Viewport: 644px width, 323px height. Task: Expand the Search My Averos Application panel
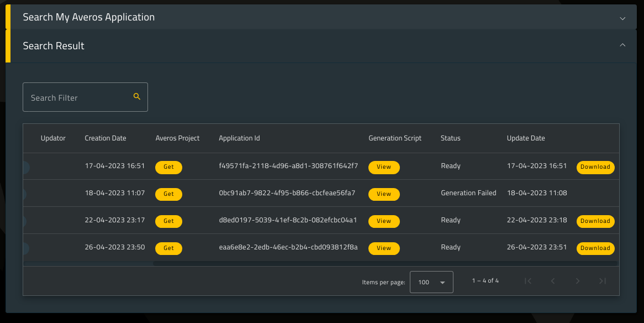[622, 18]
